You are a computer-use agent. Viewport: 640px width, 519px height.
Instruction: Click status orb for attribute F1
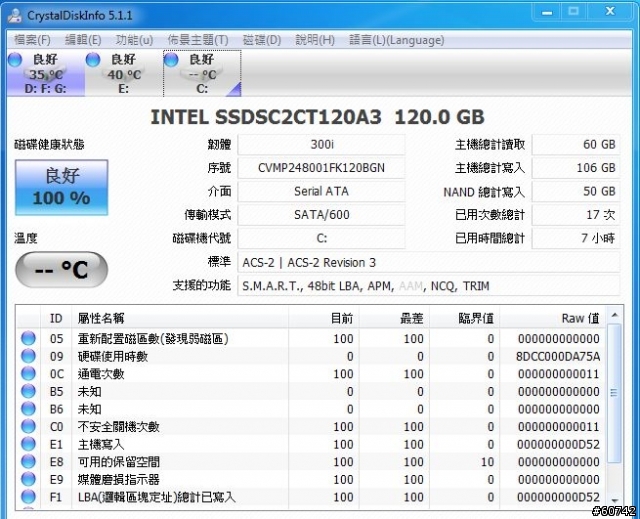pyautogui.click(x=28, y=497)
